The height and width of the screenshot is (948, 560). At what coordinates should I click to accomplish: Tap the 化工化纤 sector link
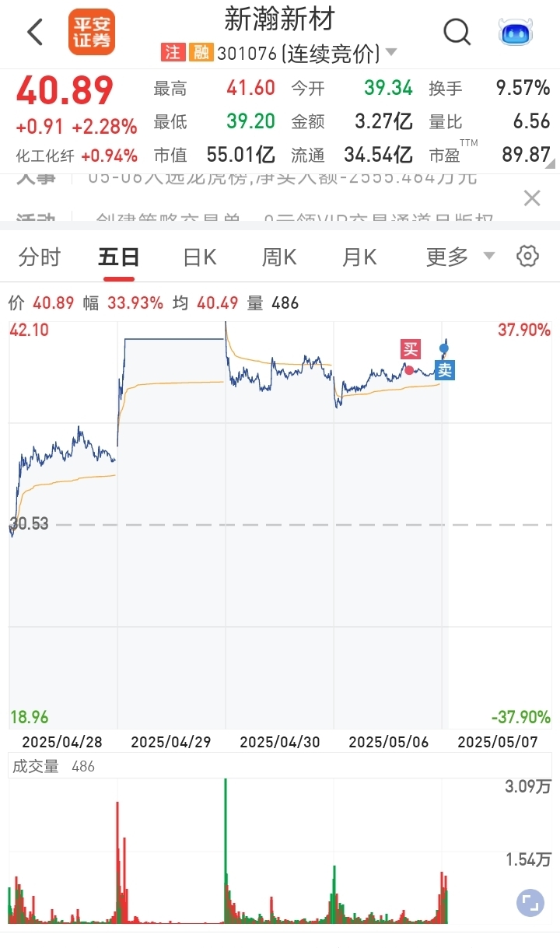pos(45,156)
